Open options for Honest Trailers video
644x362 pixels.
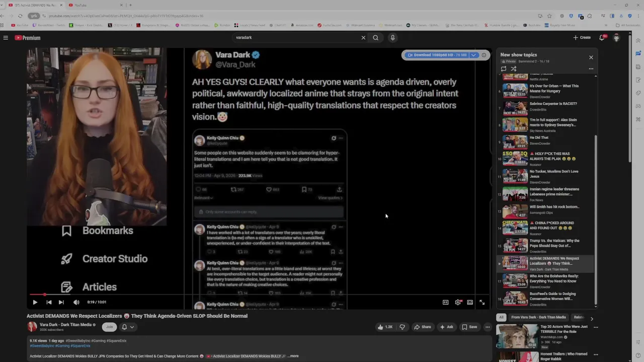(596, 354)
